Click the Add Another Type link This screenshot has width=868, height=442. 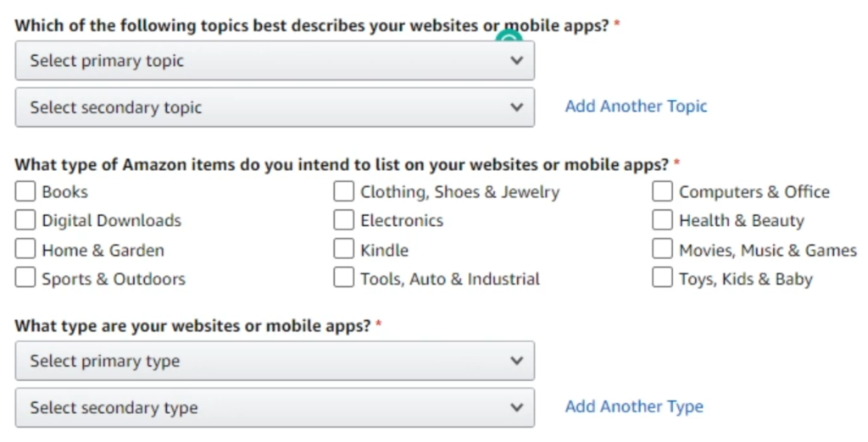[634, 407]
